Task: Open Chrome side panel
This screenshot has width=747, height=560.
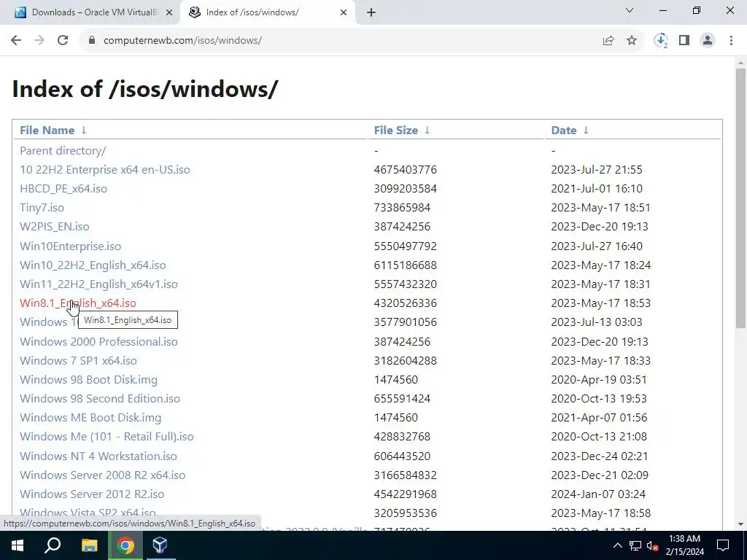Action: point(684,41)
